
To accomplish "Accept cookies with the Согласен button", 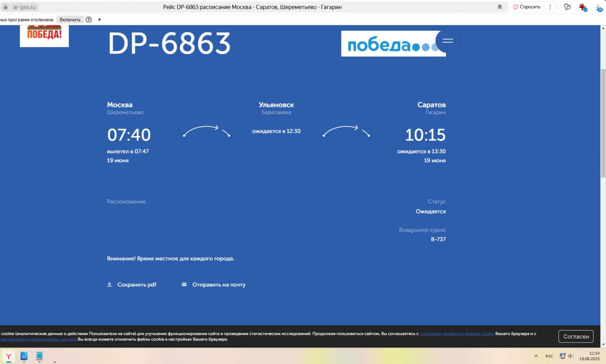I will coord(576,337).
